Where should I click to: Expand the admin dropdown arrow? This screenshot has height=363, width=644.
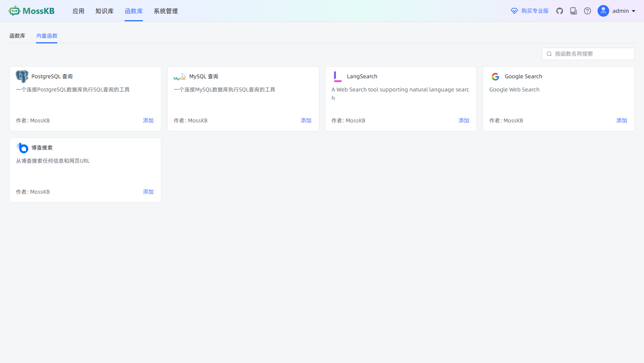point(634,11)
